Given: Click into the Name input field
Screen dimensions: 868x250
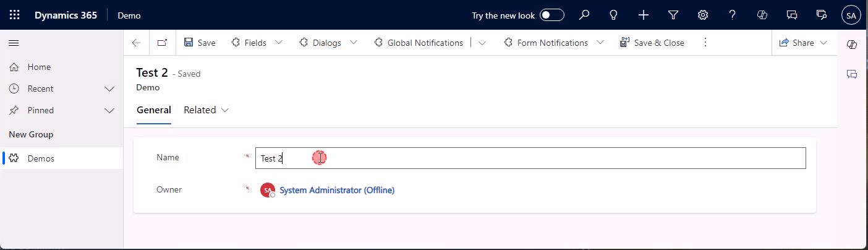Looking at the screenshot, I should 530,158.
